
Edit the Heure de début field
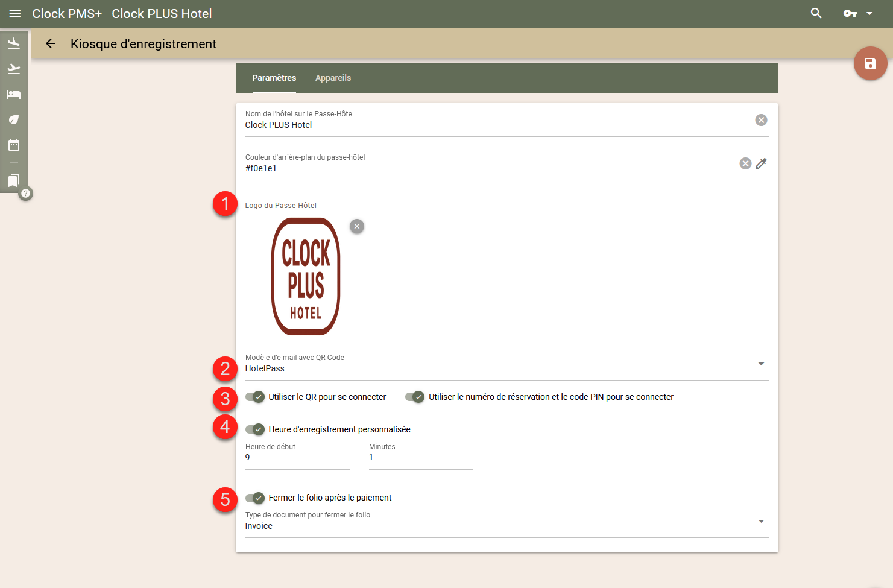297,457
